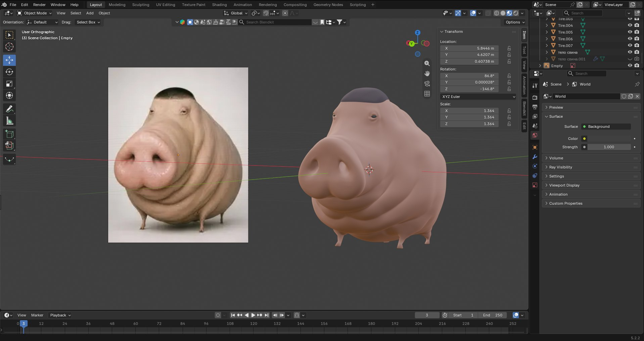
Task: Adjust the World Strength slider
Action: [x=609, y=147]
